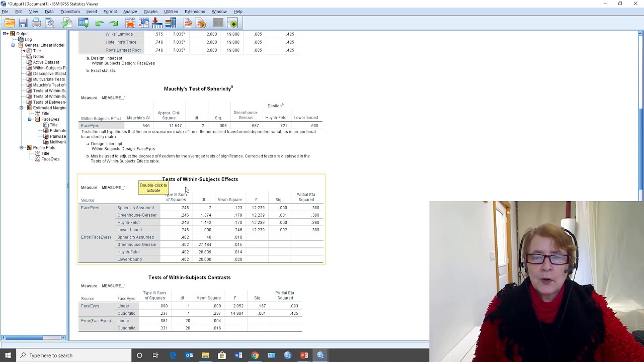Click the Go to Data toolbar icon

pyautogui.click(x=130, y=23)
